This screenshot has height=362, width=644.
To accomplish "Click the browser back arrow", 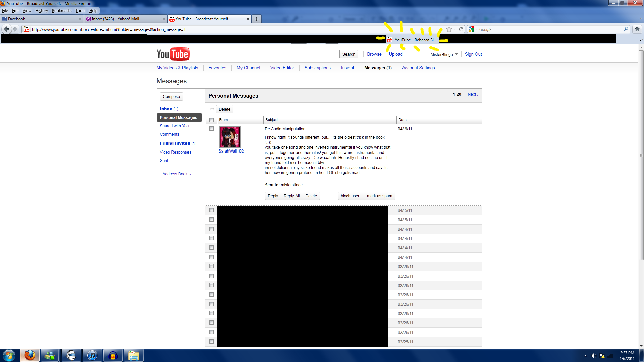I will click(6, 29).
